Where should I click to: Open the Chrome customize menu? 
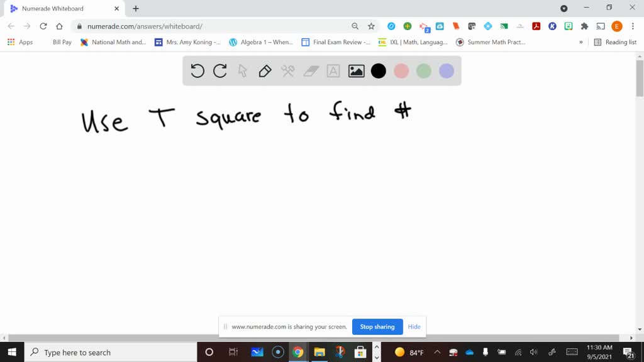(x=632, y=26)
